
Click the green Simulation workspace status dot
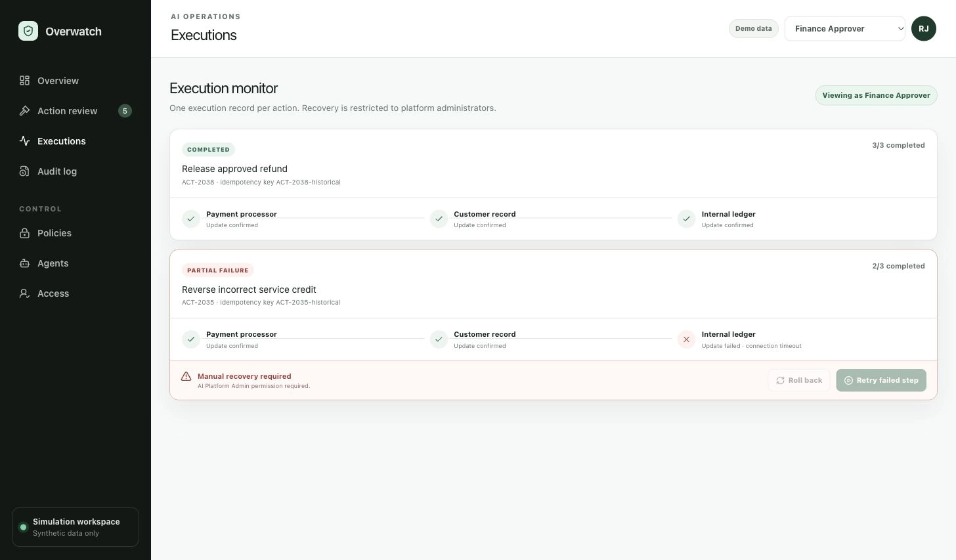point(23,527)
